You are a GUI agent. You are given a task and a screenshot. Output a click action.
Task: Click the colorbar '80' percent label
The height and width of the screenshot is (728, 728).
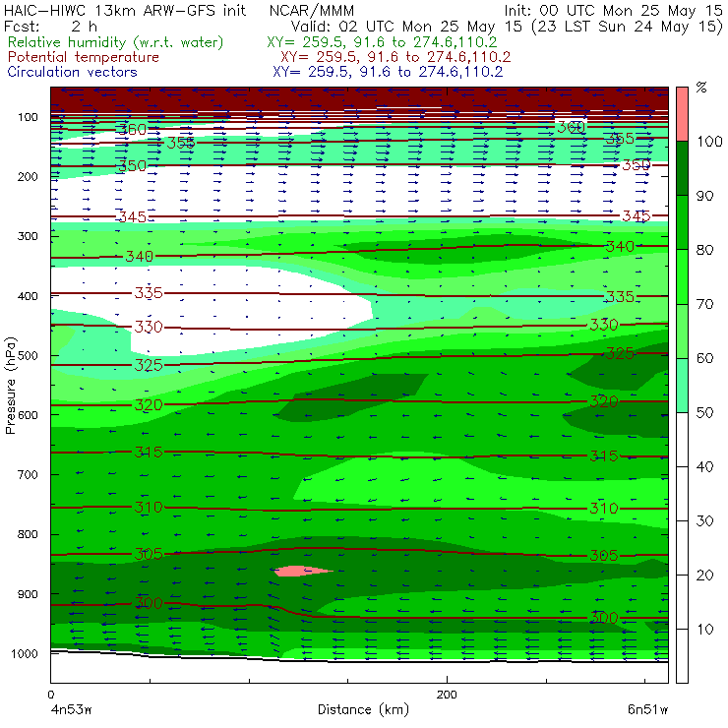click(704, 250)
